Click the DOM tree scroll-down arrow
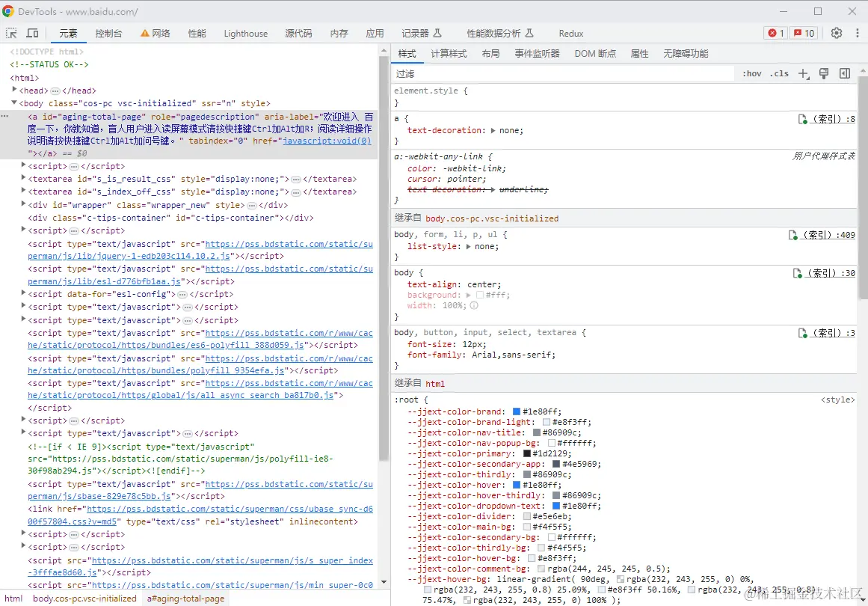 [384, 583]
